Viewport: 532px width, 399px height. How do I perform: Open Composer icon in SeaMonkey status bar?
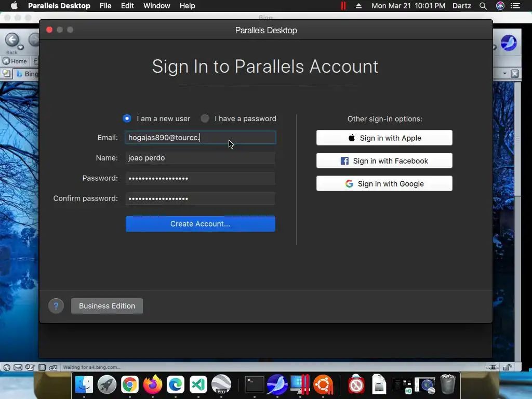[x=30, y=367]
